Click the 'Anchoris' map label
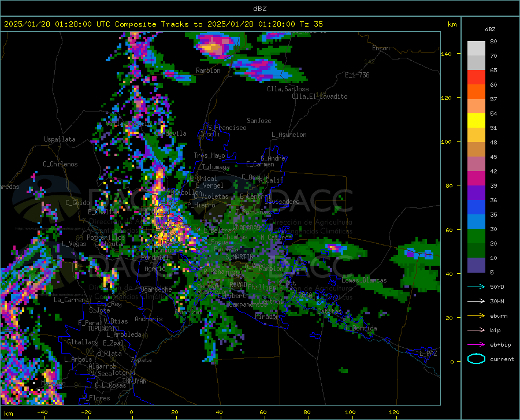 pyautogui.click(x=148, y=319)
